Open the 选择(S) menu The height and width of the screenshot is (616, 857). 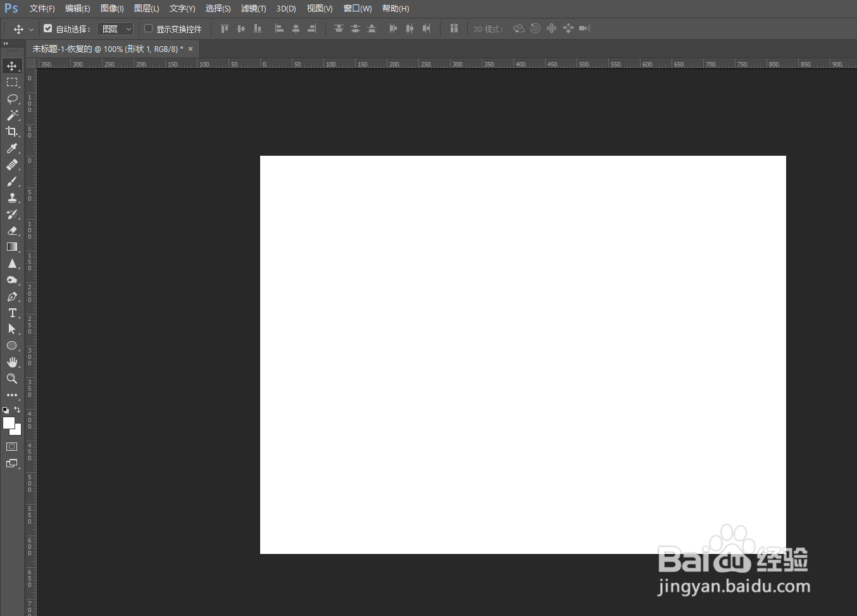(x=218, y=8)
